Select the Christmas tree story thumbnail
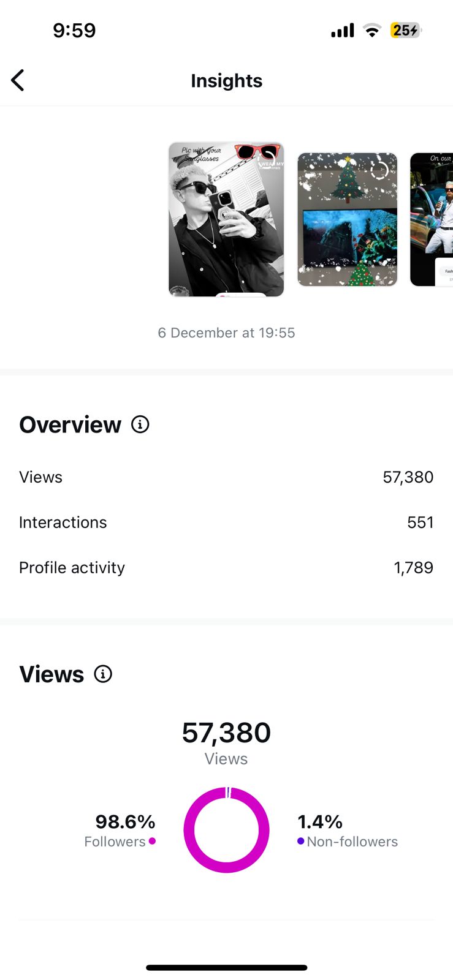 coord(348,219)
